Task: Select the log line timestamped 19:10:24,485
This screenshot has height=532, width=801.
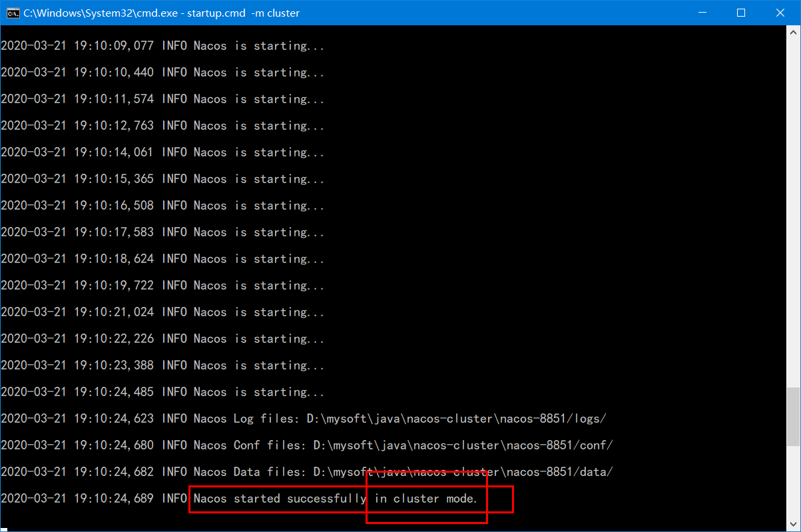Action: click(x=162, y=392)
